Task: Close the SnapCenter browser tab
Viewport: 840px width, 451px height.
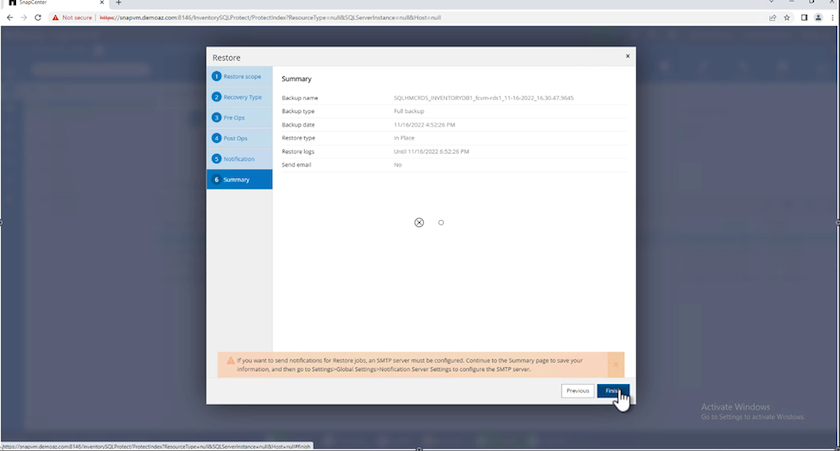Action: tap(102, 3)
